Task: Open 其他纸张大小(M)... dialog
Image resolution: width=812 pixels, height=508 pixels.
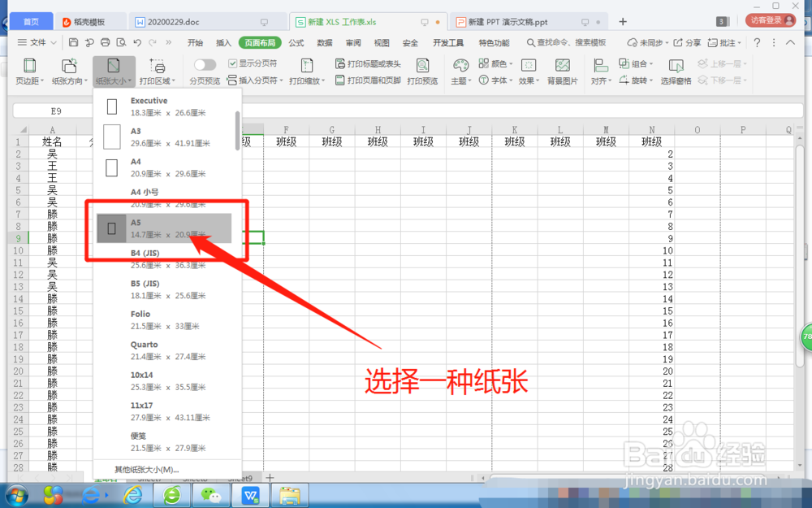Action: 146,470
